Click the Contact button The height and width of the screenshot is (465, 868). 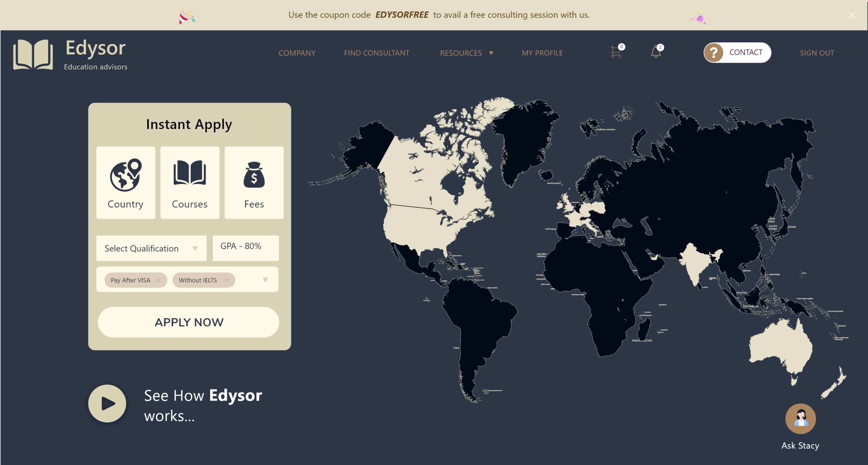737,53
